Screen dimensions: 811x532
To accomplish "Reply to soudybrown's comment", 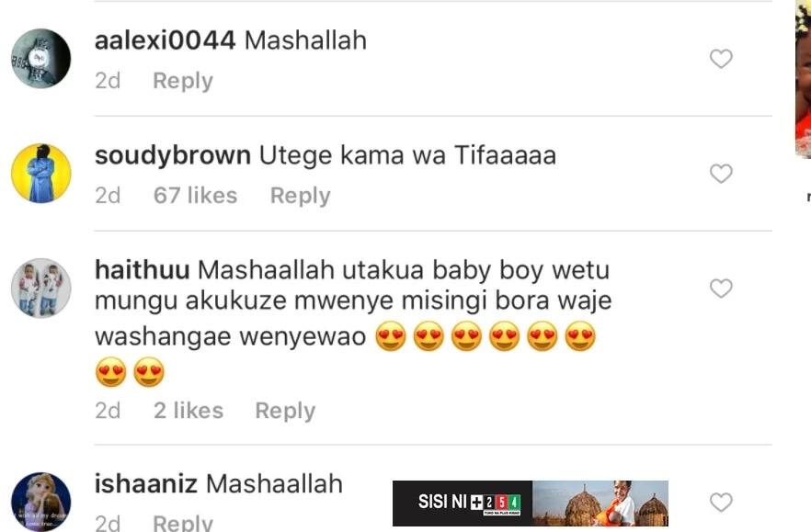I will click(x=301, y=196).
